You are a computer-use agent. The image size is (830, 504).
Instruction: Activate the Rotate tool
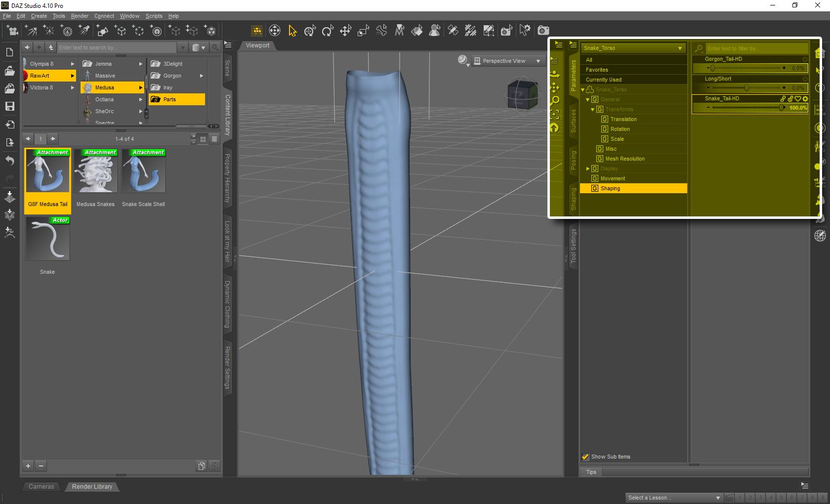tap(328, 31)
